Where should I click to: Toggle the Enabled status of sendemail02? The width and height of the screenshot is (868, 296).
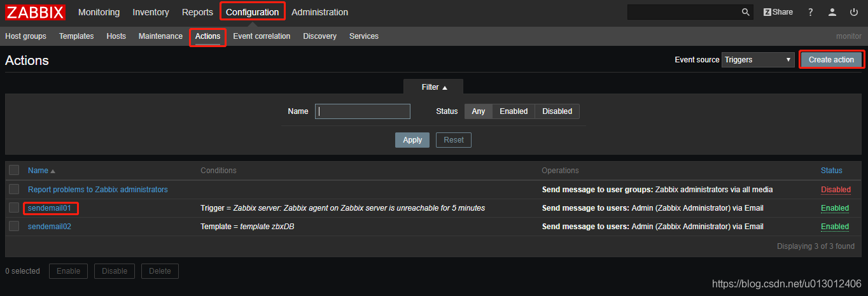[835, 227]
